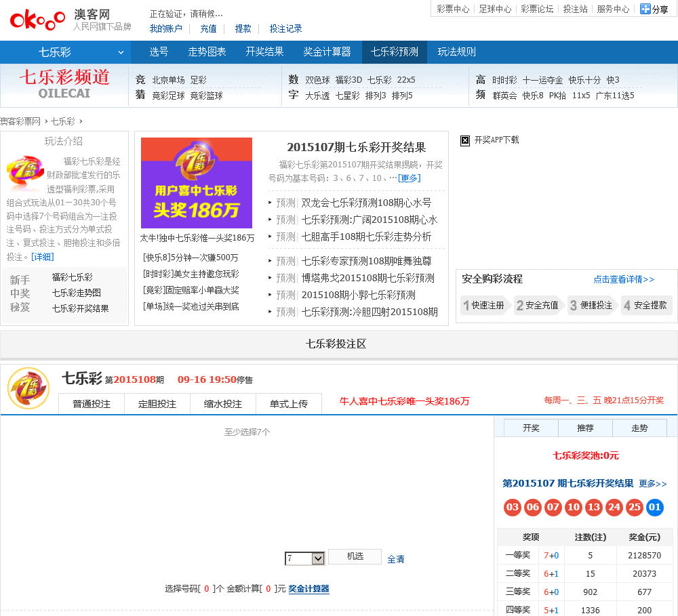This screenshot has width=678, height=616.
Task: Click the blue share plus icon
Action: click(x=645, y=9)
